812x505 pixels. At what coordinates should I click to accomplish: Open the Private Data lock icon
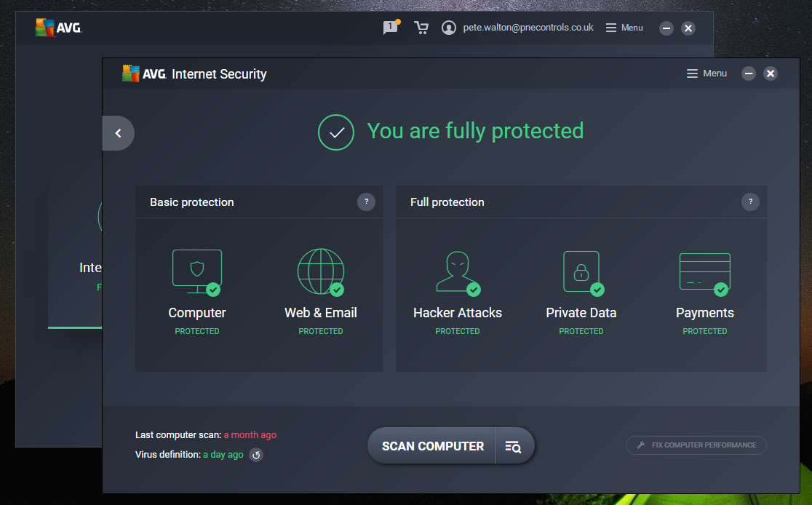(581, 271)
